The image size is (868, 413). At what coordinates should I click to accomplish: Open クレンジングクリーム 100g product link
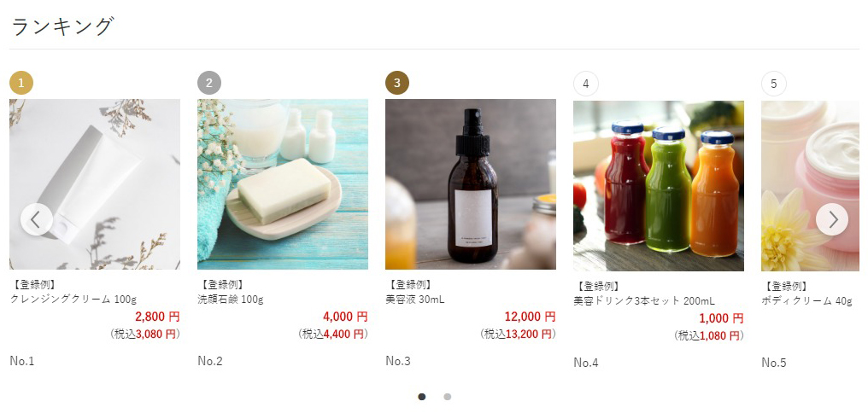click(73, 300)
